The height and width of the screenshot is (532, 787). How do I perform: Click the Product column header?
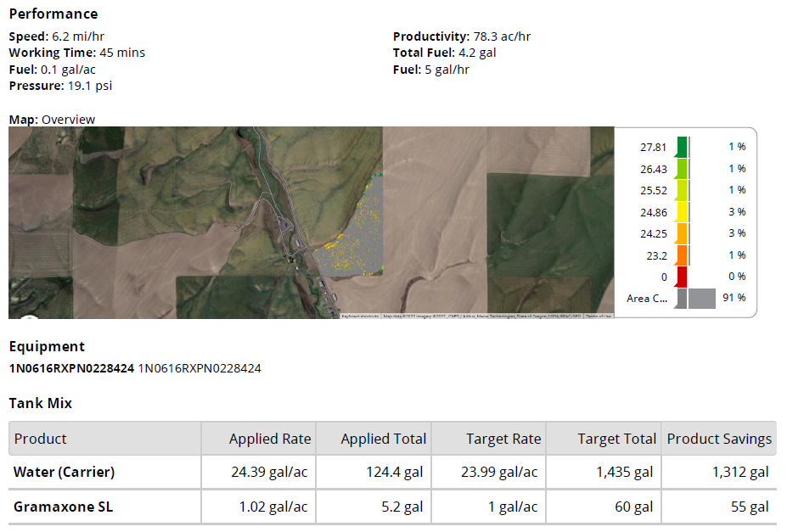(x=105, y=439)
